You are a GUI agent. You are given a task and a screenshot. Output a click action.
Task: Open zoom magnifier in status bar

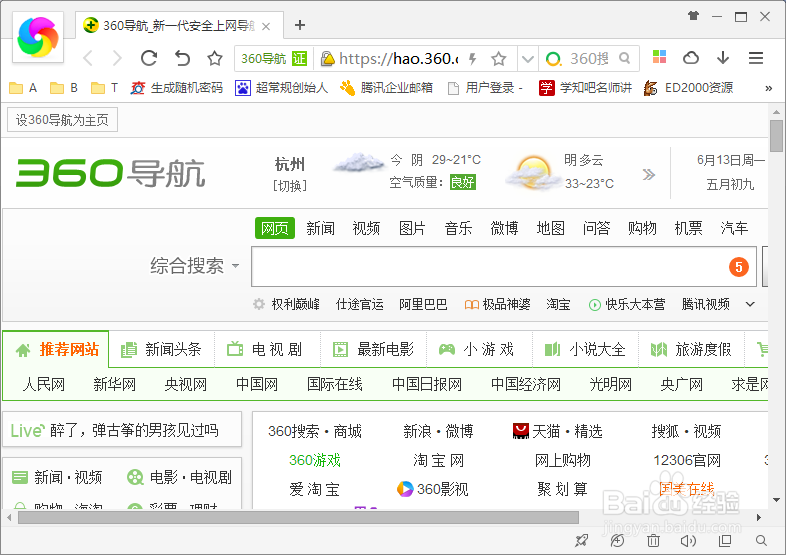tap(761, 540)
